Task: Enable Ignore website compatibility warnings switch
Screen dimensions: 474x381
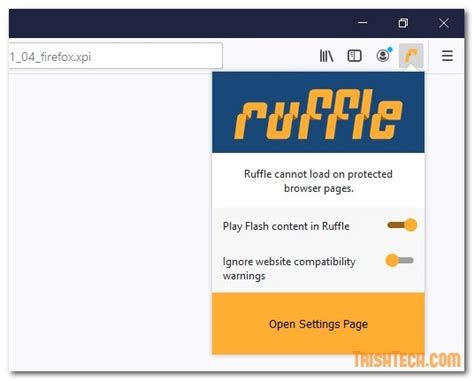Action: (400, 260)
